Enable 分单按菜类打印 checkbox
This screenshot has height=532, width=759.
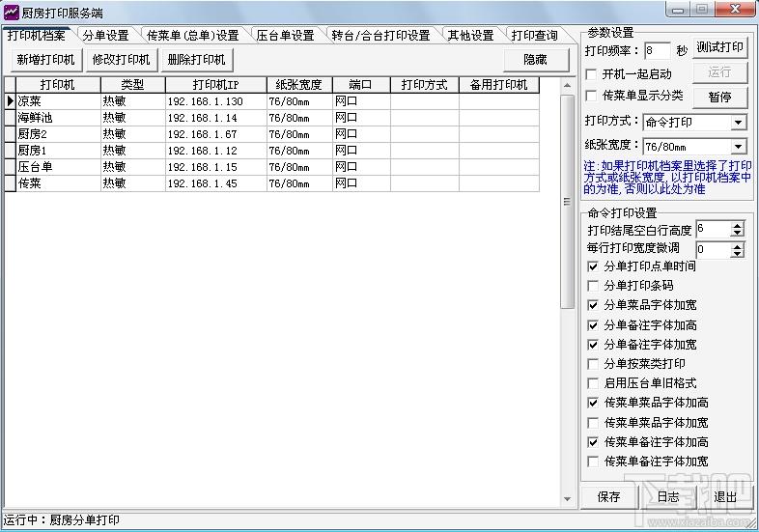593,364
